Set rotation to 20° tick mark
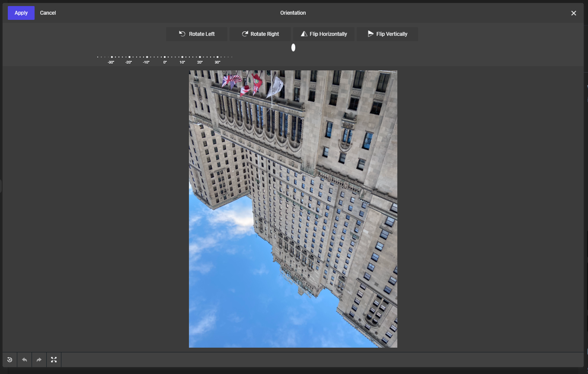This screenshot has height=374, width=588. click(x=200, y=57)
